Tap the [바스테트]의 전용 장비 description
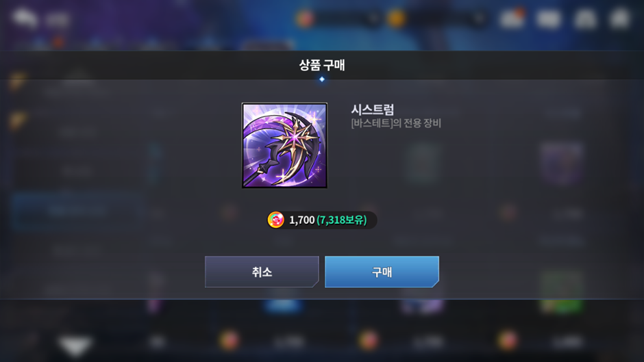The image size is (644, 362). coord(396,123)
